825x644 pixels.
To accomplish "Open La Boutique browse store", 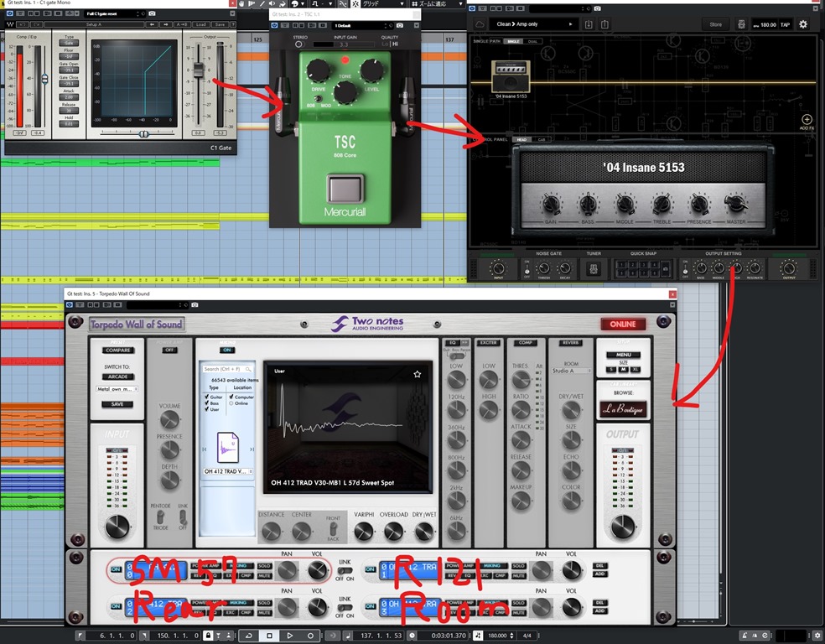I will pos(623,409).
